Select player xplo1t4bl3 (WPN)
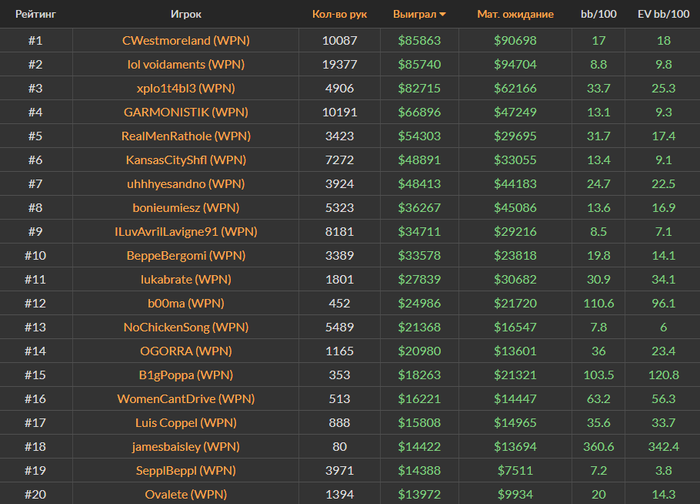 tap(186, 88)
